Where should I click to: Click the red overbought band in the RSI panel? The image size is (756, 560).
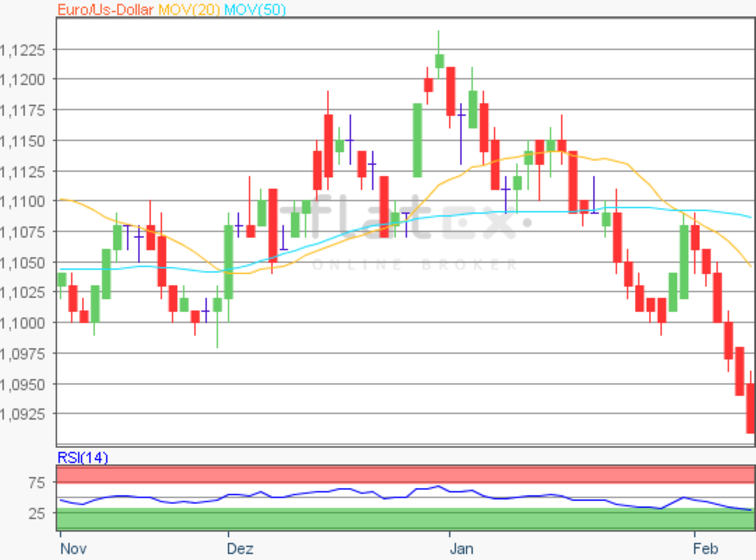(x=406, y=474)
